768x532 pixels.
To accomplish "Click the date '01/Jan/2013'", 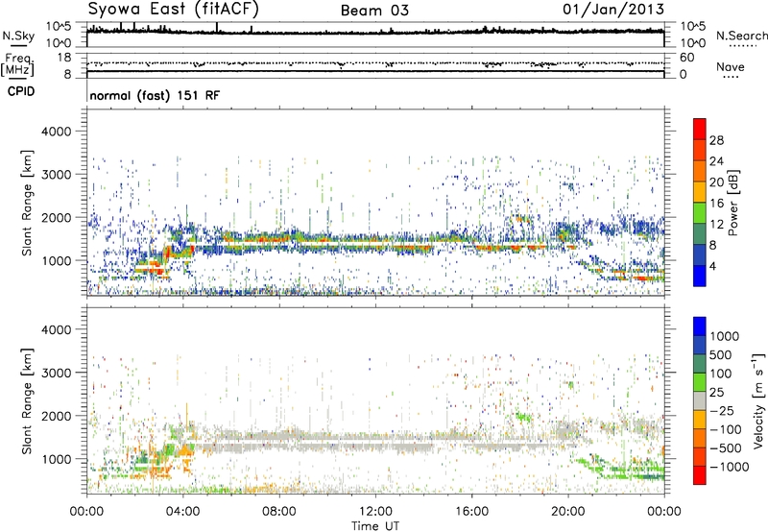I will click(x=613, y=9).
